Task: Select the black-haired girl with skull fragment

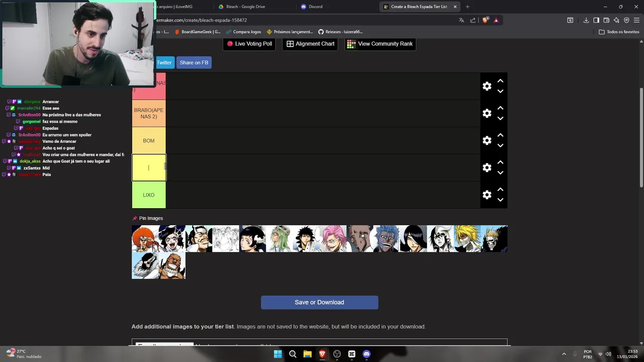Action: coord(252,239)
